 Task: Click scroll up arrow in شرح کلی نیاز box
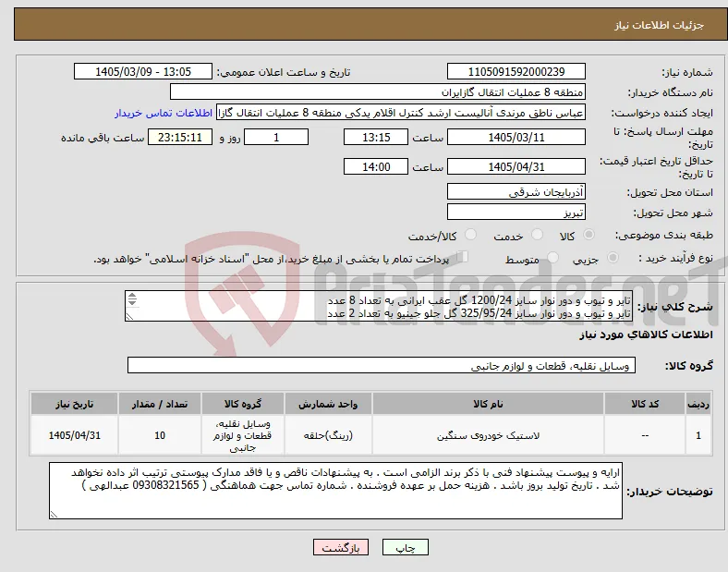132,296
